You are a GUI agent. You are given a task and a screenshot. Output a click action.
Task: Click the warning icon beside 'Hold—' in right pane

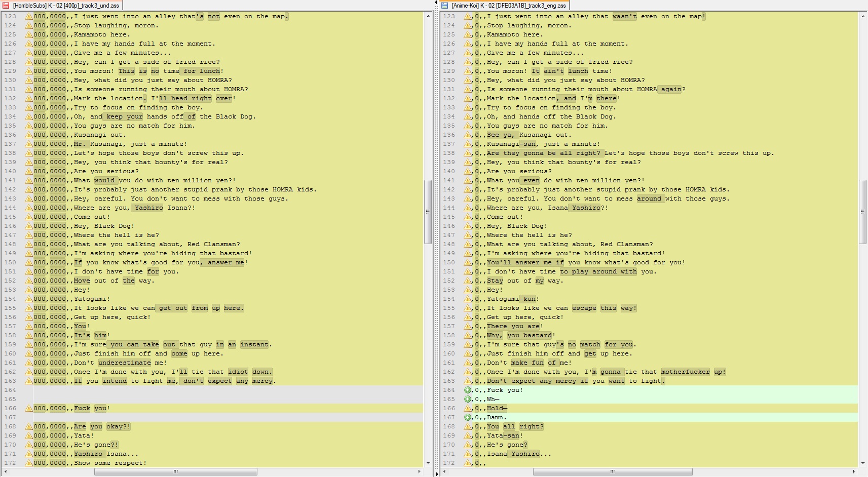pyautogui.click(x=468, y=408)
